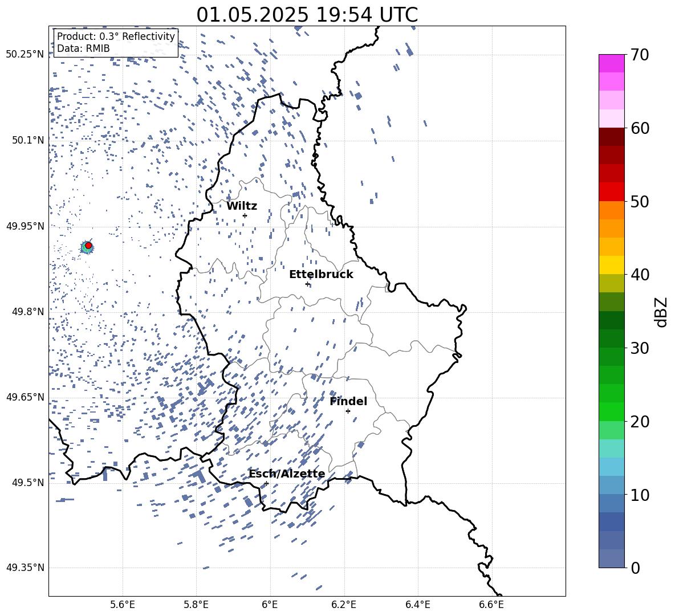
Task: Click the colorbar tick label 10
Action: click(x=640, y=495)
